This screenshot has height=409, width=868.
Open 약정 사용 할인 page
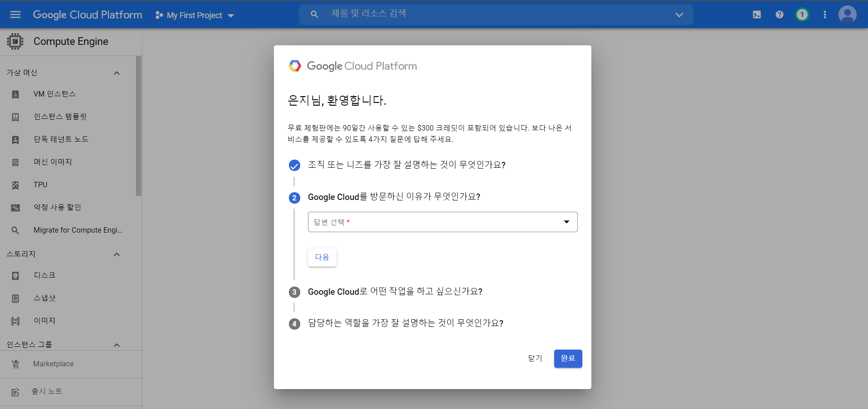(57, 207)
